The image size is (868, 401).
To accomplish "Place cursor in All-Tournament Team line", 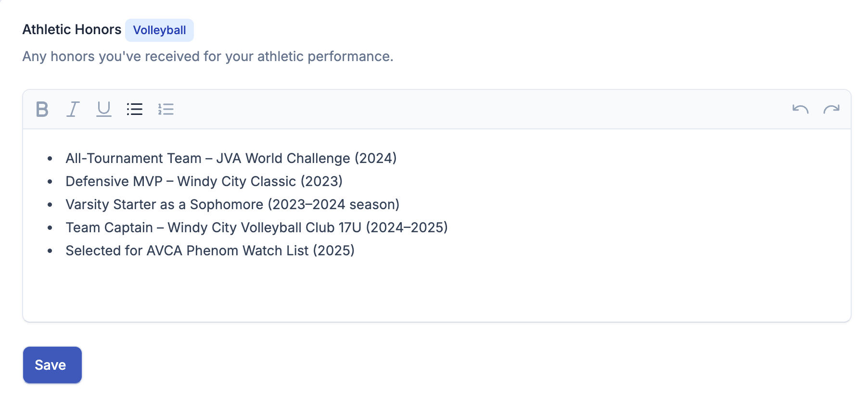I will tap(231, 158).
